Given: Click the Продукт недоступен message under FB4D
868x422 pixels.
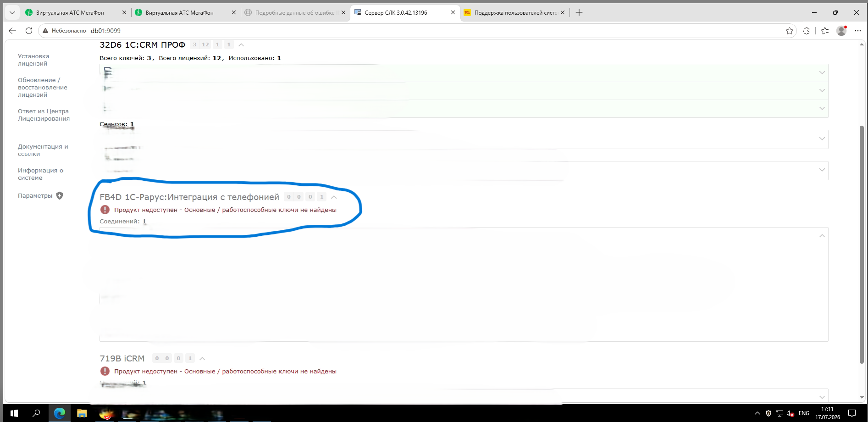Looking at the screenshot, I should (x=226, y=210).
